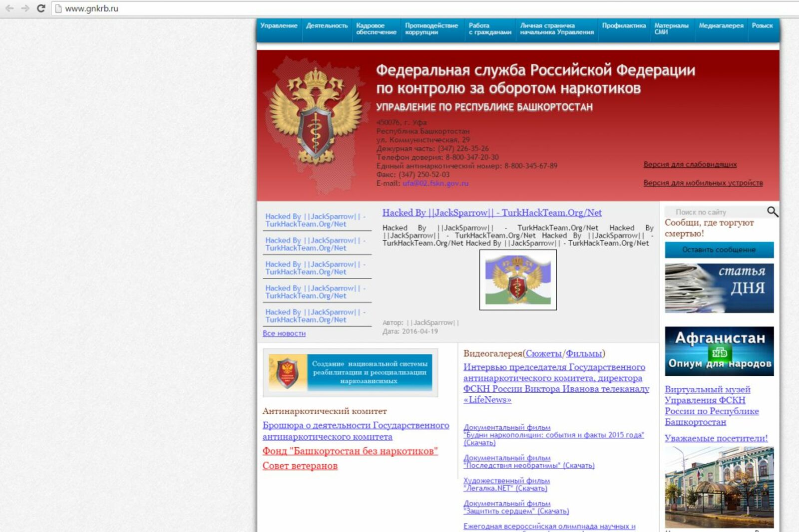Open the Афганистан Опиум для народов banner
Image resolution: width=799 pixels, height=532 pixels.
[x=719, y=351]
